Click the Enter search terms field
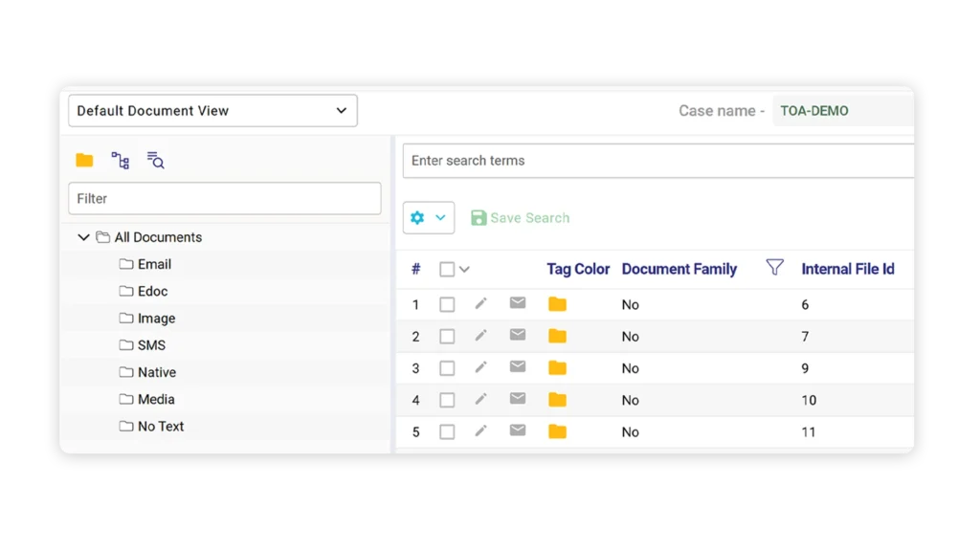The height and width of the screenshot is (551, 980). 657,161
